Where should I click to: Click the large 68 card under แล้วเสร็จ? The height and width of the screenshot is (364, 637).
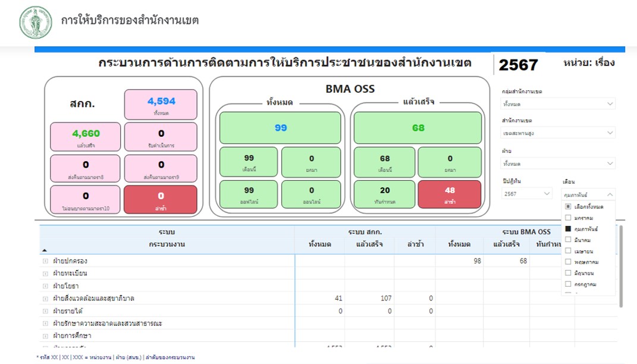[x=418, y=128]
